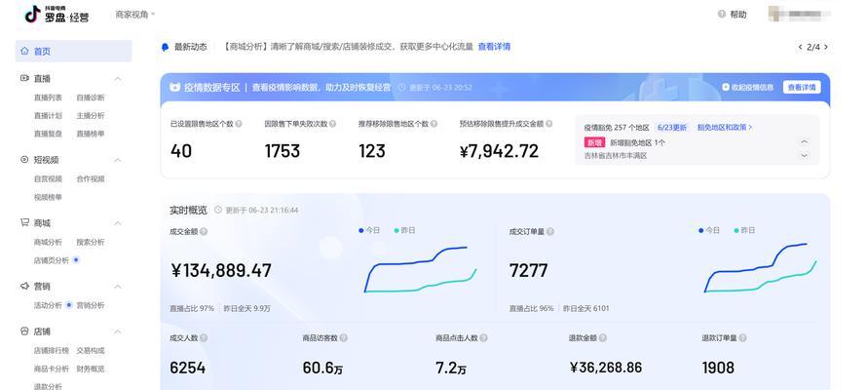The height and width of the screenshot is (390, 868).
Task: Open 搜索分析 page
Action: [x=91, y=242]
